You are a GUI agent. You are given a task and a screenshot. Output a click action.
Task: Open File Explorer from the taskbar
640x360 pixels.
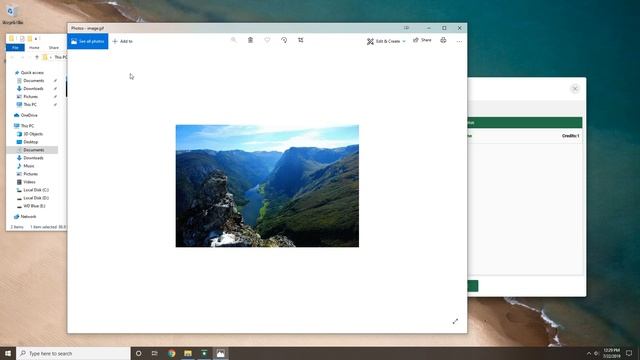[x=188, y=353]
